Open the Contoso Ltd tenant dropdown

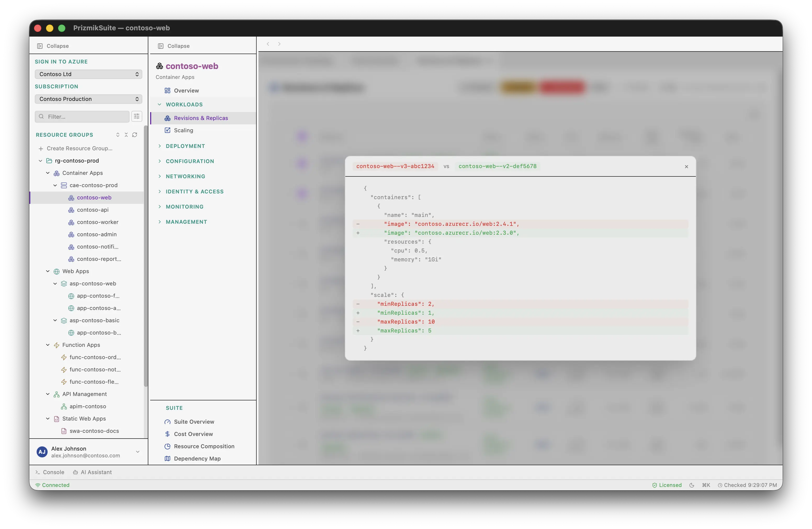(88, 74)
